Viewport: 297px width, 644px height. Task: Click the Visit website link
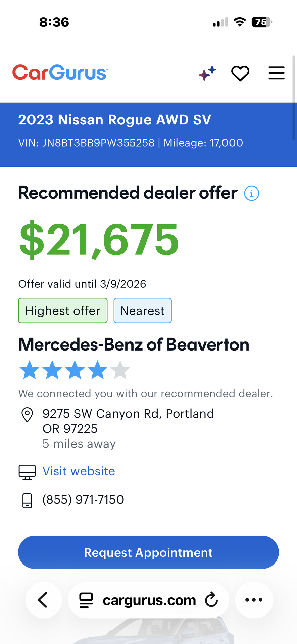(79, 471)
